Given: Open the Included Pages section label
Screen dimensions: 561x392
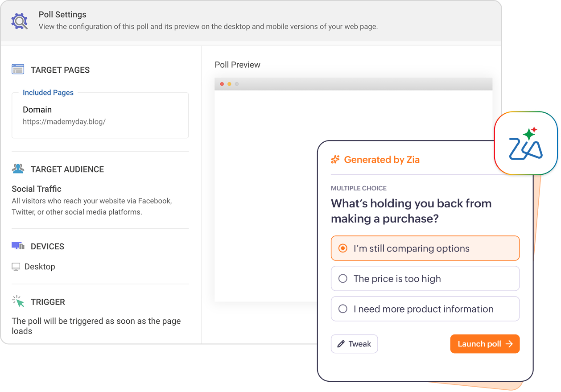Looking at the screenshot, I should (x=48, y=93).
